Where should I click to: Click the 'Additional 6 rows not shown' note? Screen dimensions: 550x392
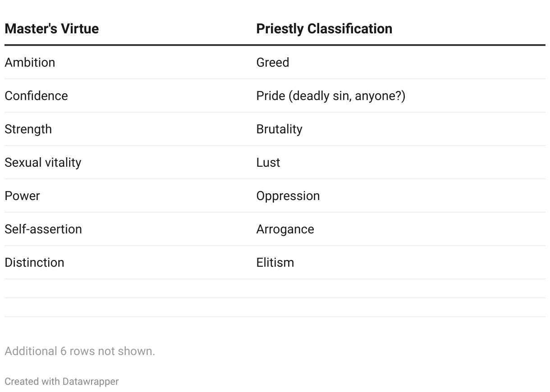80,351
